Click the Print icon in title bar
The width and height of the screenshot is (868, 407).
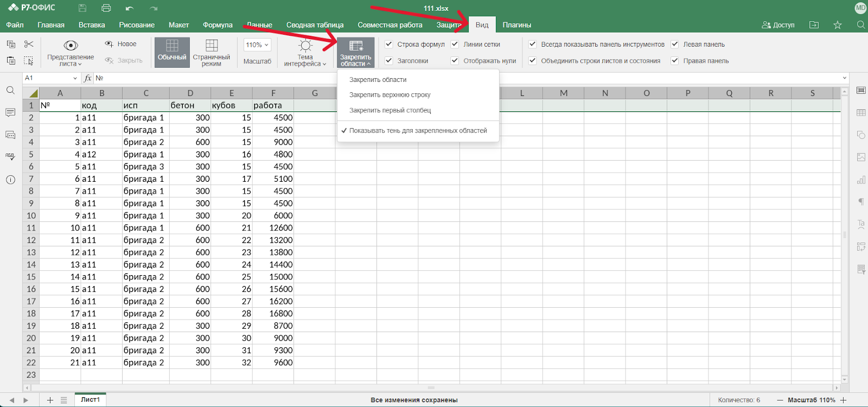pyautogui.click(x=106, y=8)
